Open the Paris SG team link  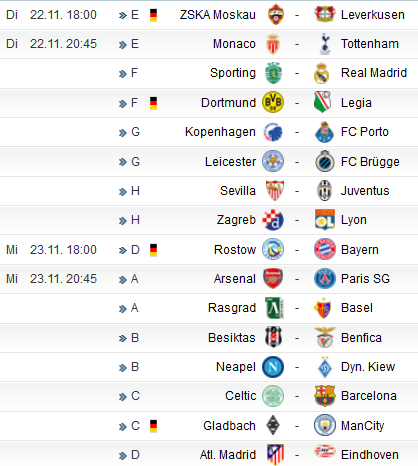pos(365,279)
